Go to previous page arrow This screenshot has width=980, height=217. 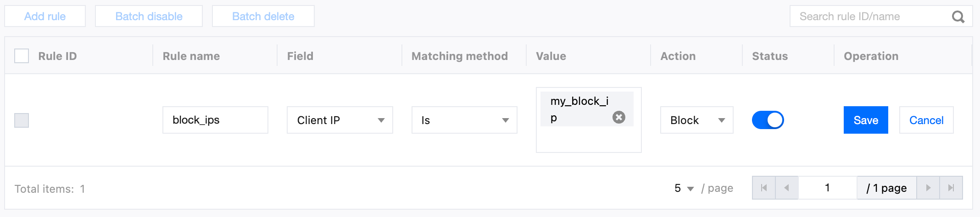[x=787, y=188]
